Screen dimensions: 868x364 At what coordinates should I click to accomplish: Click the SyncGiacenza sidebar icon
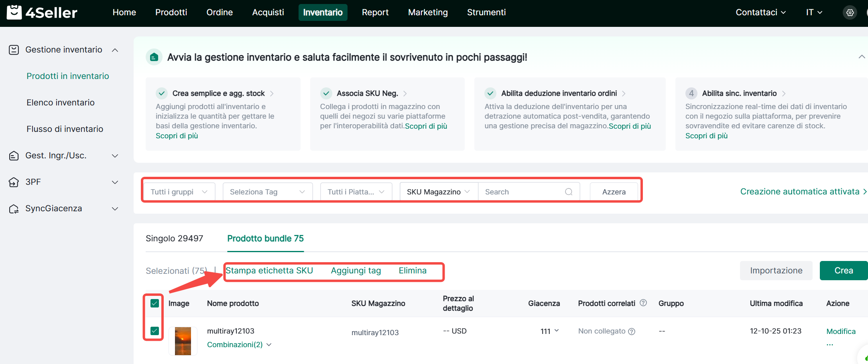click(14, 209)
